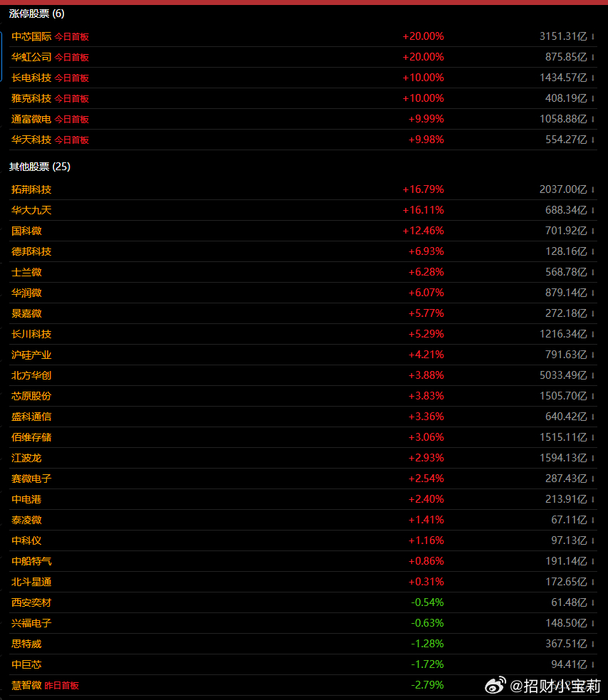Click the down arrow next to 1058.88亿
608x700 pixels.
(x=593, y=119)
